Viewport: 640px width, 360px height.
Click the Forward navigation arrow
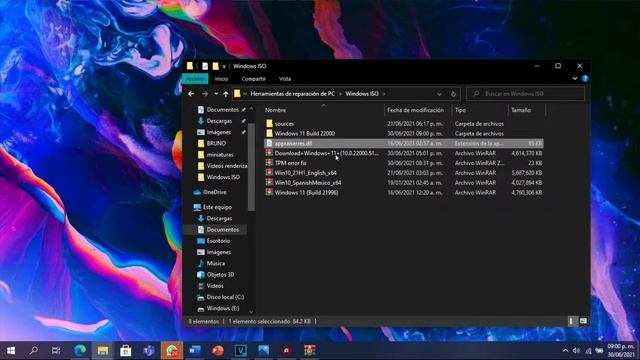[205, 94]
